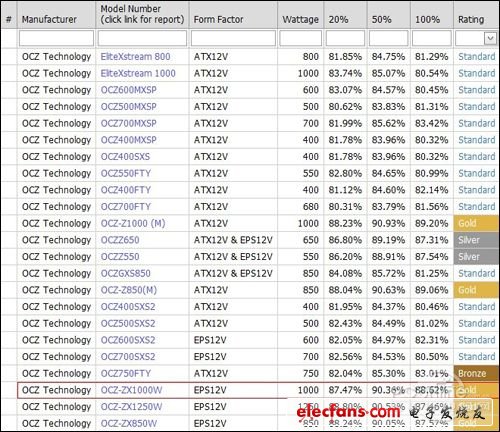Open the OCZGXS850 model link
The height and width of the screenshot is (432, 500).
126,273
